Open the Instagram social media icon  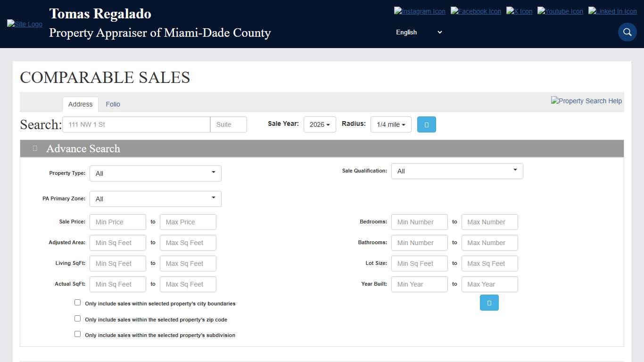pyautogui.click(x=419, y=11)
